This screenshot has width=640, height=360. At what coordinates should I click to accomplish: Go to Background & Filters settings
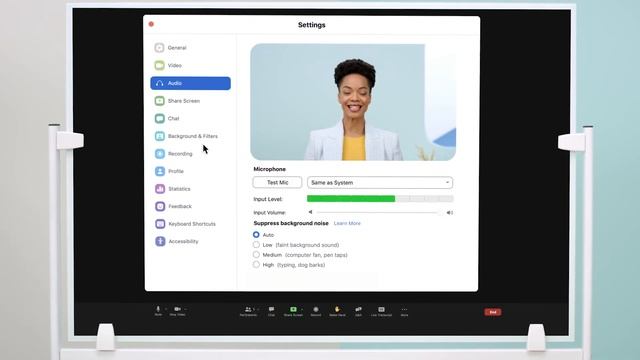(187, 136)
